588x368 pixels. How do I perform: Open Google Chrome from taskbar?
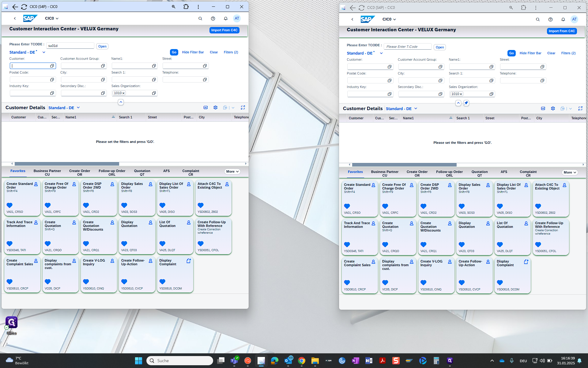(x=302, y=361)
